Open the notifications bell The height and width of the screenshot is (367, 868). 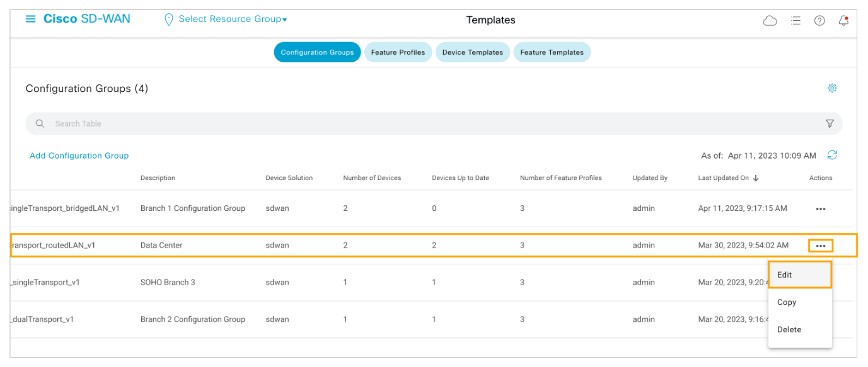pos(843,21)
